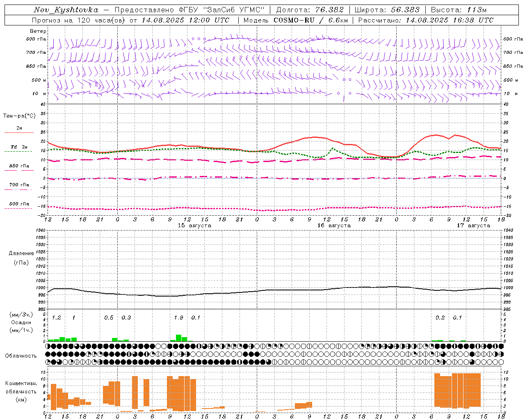Click the Модель COSMO-RU / 6.6км label
The width and height of the screenshot is (525, 420).
(x=296, y=20)
